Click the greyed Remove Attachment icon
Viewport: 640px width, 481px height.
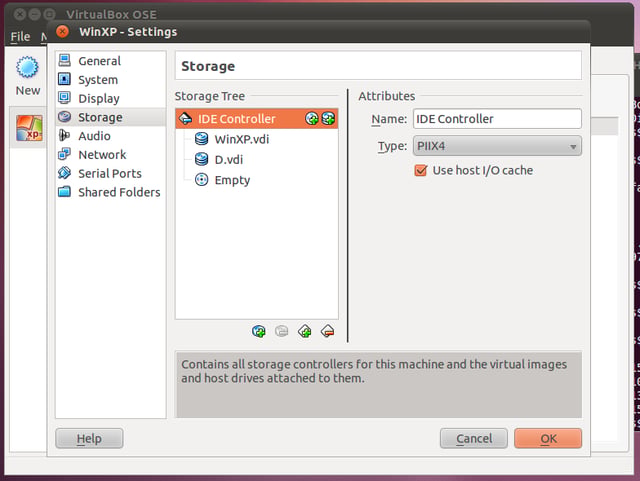coord(282,331)
